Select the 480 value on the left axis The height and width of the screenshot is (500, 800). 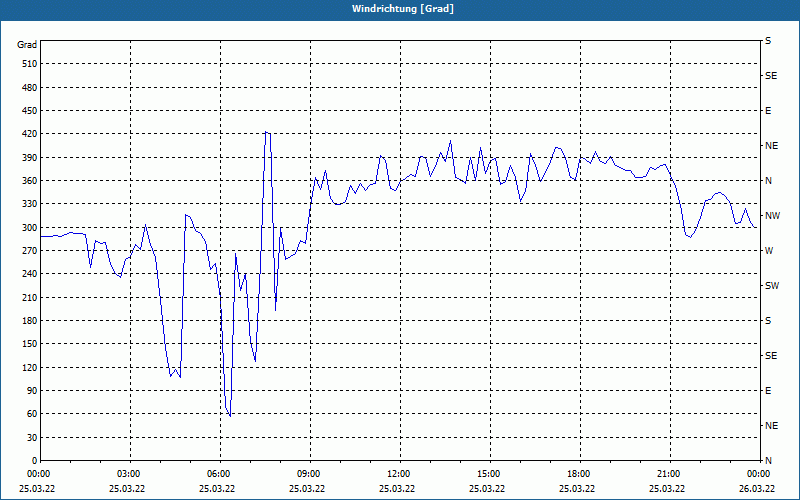pos(30,88)
